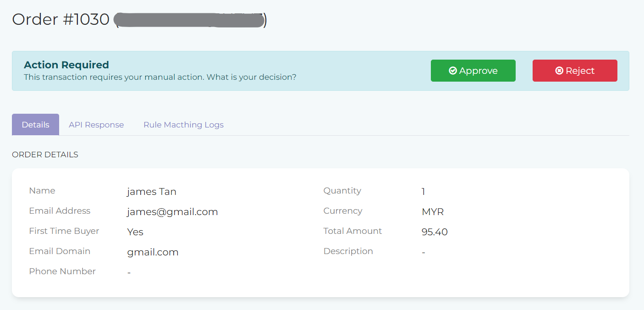644x310 pixels.
Task: Open the Rule Macthing Logs tab
Action: click(x=183, y=125)
